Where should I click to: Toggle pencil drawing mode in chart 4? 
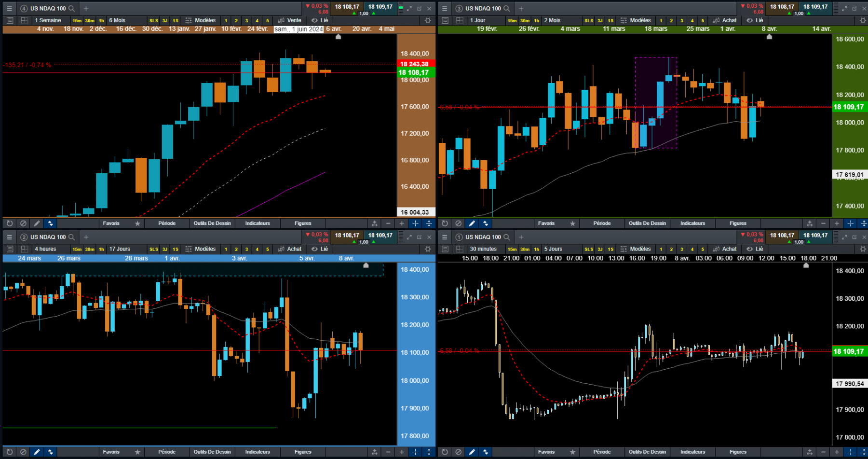tap(37, 223)
